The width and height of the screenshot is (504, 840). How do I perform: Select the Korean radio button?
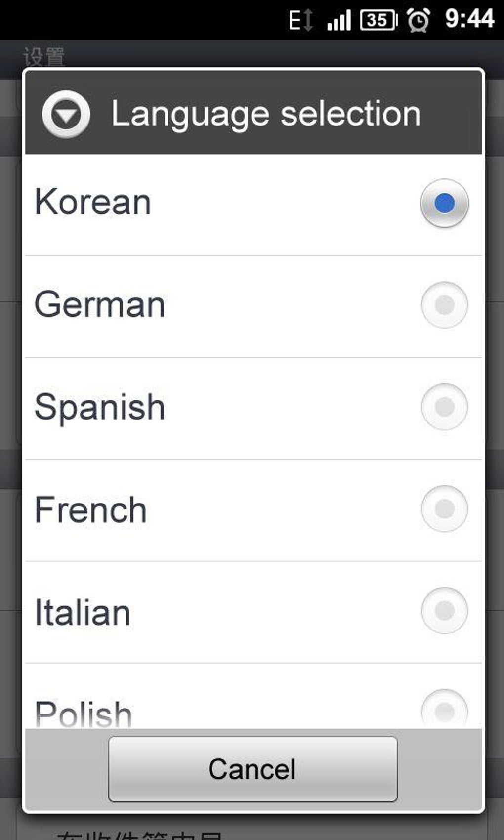click(444, 203)
